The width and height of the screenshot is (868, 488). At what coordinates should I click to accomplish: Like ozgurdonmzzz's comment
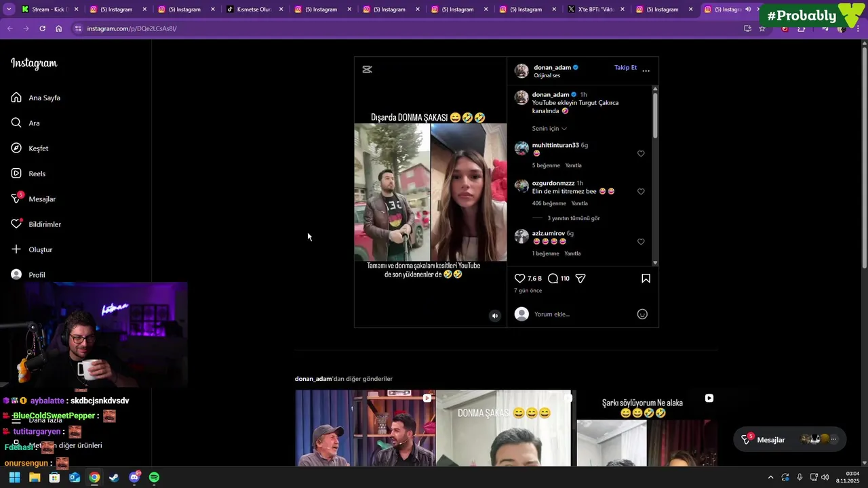pos(641,192)
